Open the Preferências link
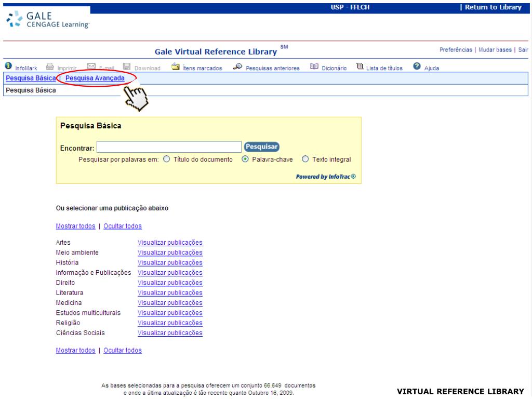 coord(456,50)
